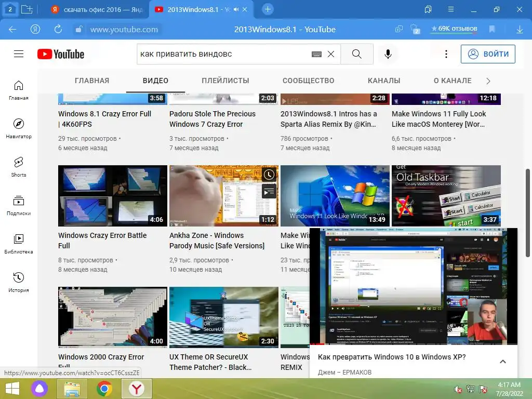Go to Главная in the sidebar
The width and height of the screenshot is (532, 399).
coord(19,90)
